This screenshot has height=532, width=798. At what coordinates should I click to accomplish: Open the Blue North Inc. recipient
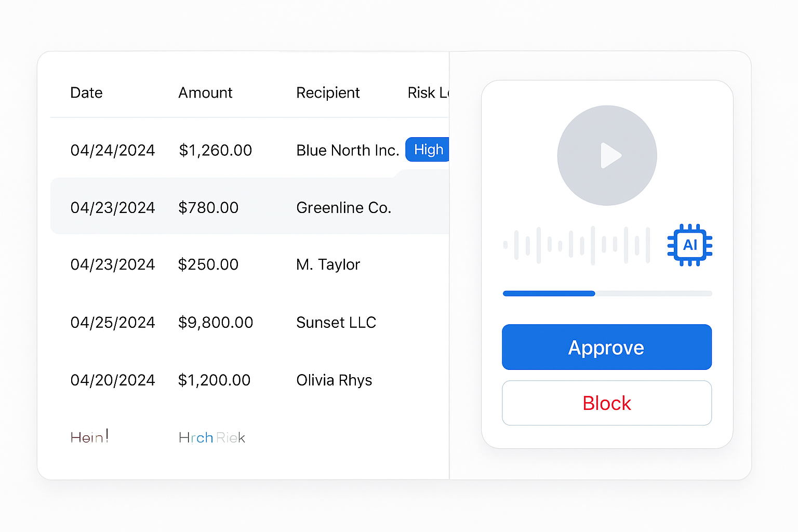[348, 150]
